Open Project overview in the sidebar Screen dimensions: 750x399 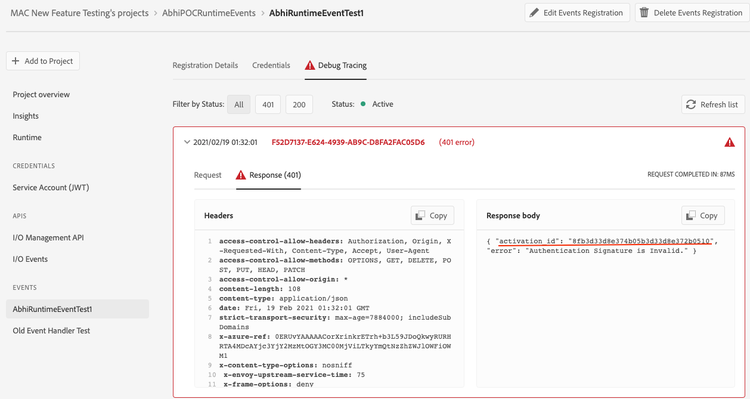point(41,94)
